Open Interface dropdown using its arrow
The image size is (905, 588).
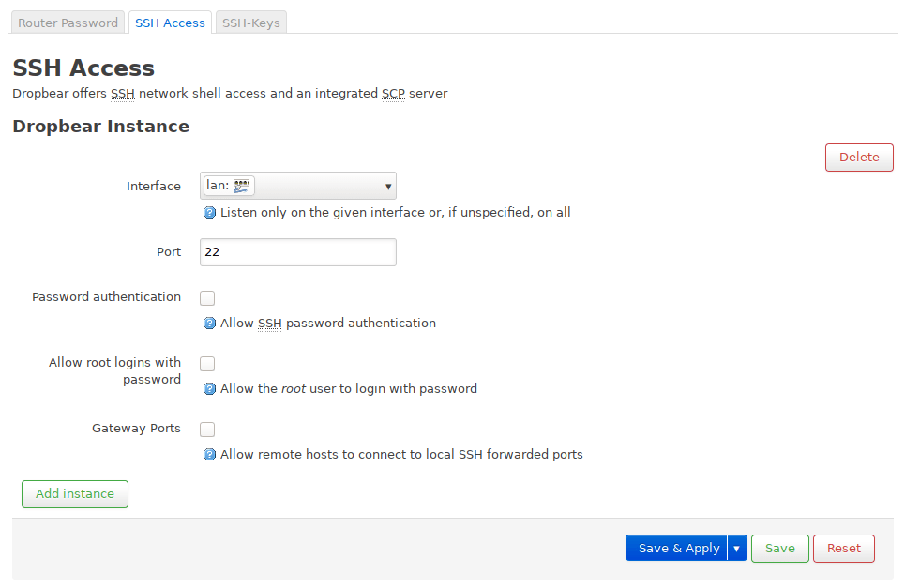[387, 187]
